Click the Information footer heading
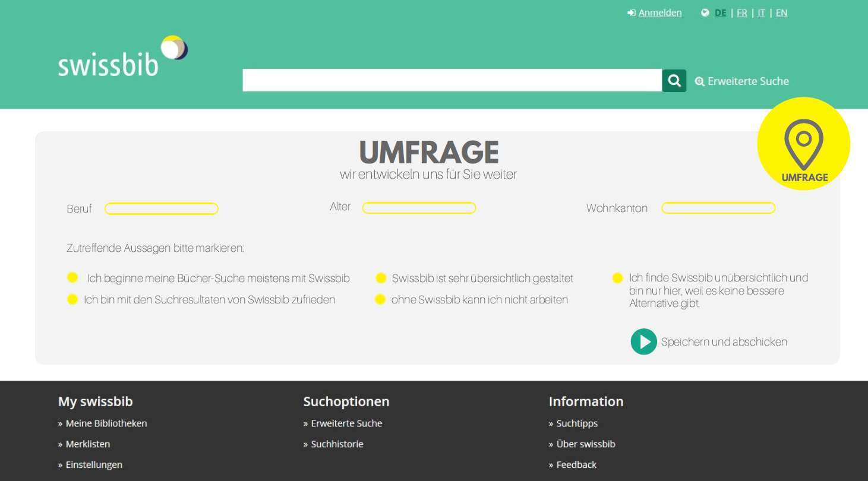This screenshot has width=868, height=481. pos(586,402)
